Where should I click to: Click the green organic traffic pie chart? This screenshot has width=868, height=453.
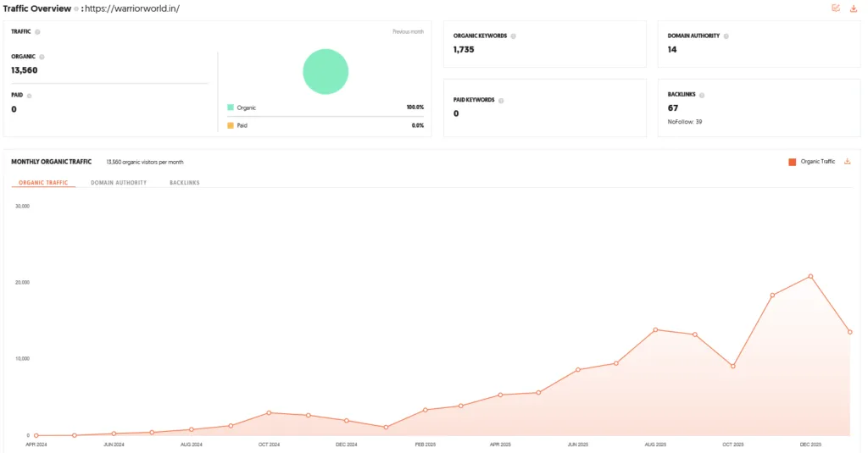click(x=325, y=71)
